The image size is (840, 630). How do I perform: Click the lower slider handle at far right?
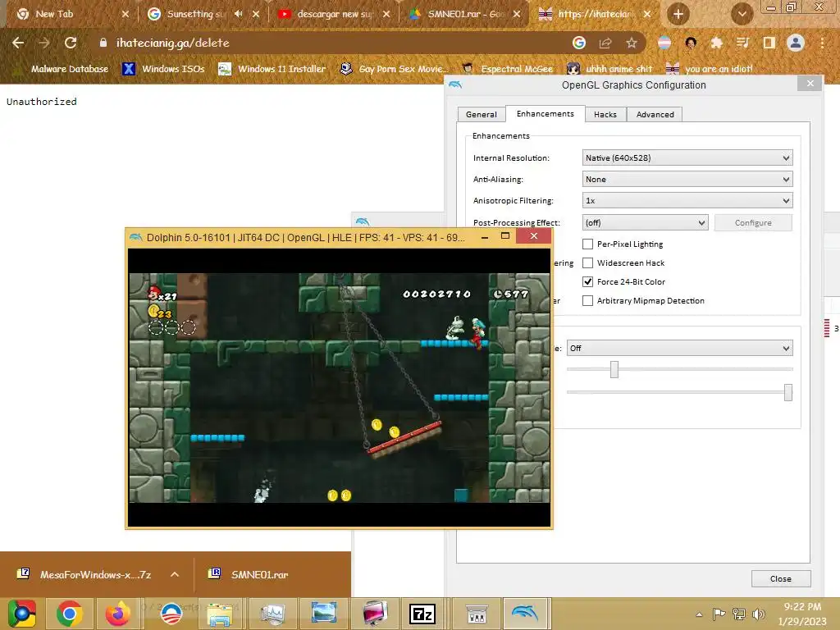pyautogui.click(x=788, y=392)
